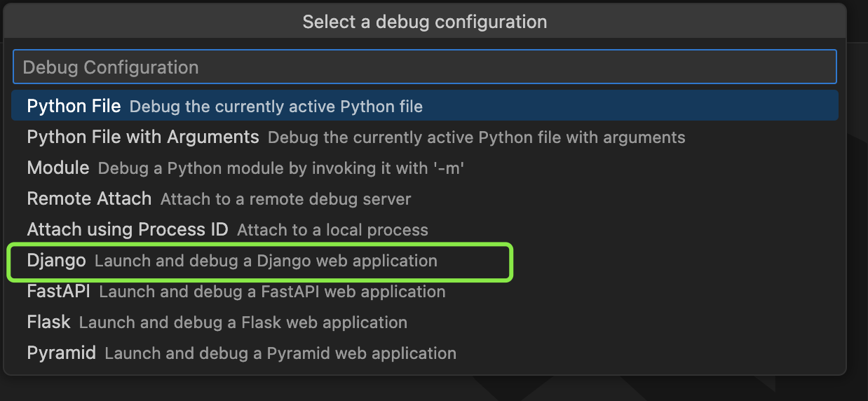This screenshot has height=401, width=868.
Task: Focus the Debug Configuration search field
Action: tap(425, 67)
